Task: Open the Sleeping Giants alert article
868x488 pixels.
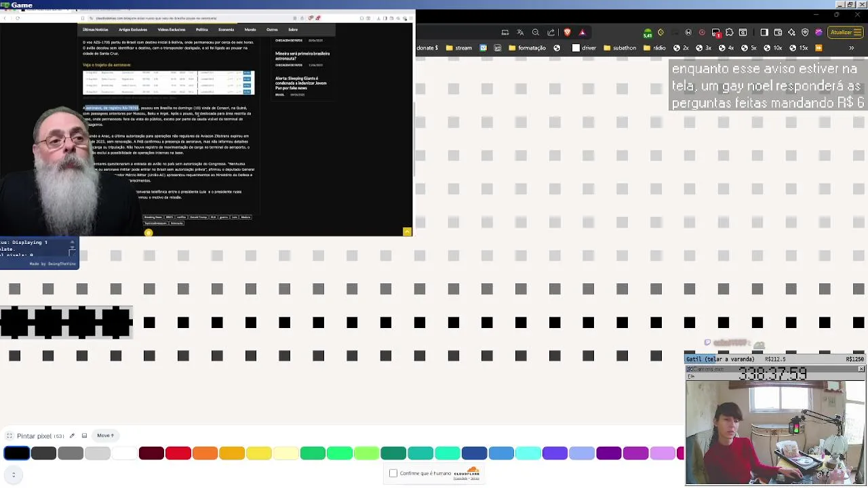Action: (x=301, y=83)
